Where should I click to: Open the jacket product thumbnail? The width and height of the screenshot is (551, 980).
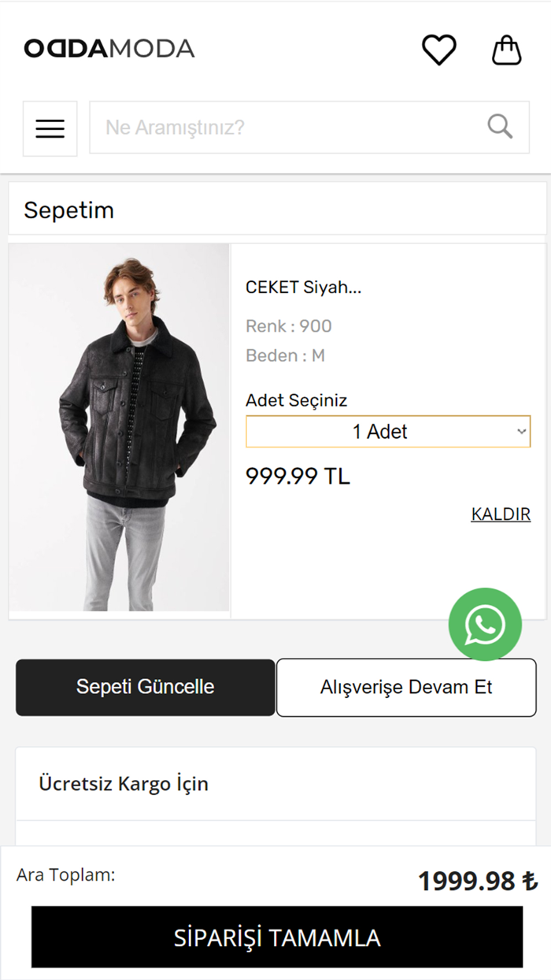click(119, 429)
